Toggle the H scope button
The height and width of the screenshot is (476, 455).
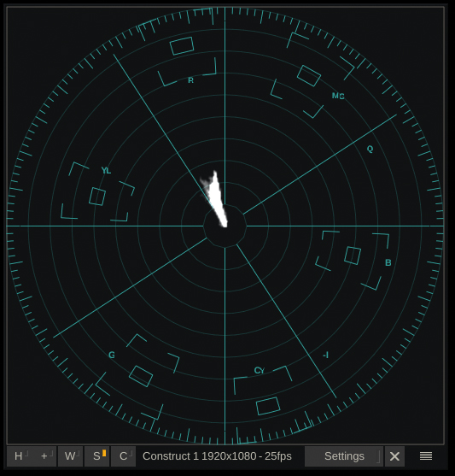20,456
